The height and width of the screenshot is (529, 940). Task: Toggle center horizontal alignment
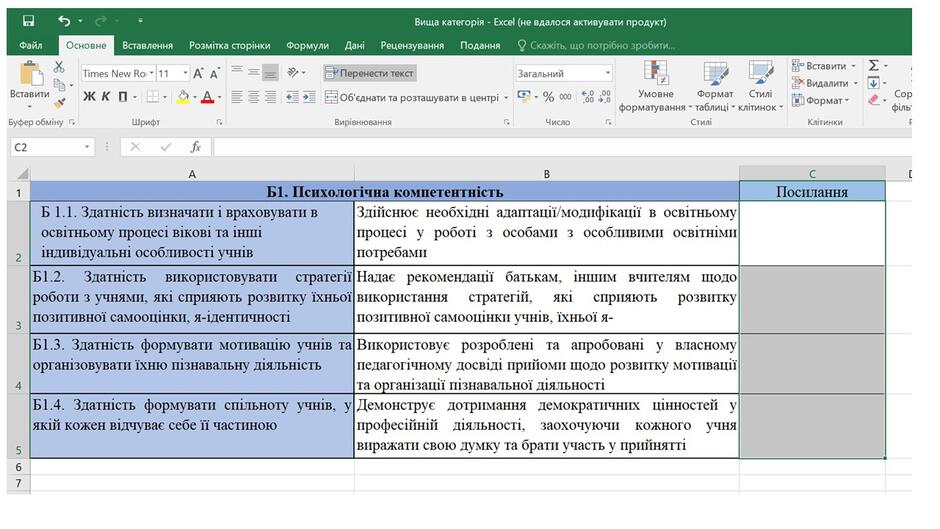point(254,97)
